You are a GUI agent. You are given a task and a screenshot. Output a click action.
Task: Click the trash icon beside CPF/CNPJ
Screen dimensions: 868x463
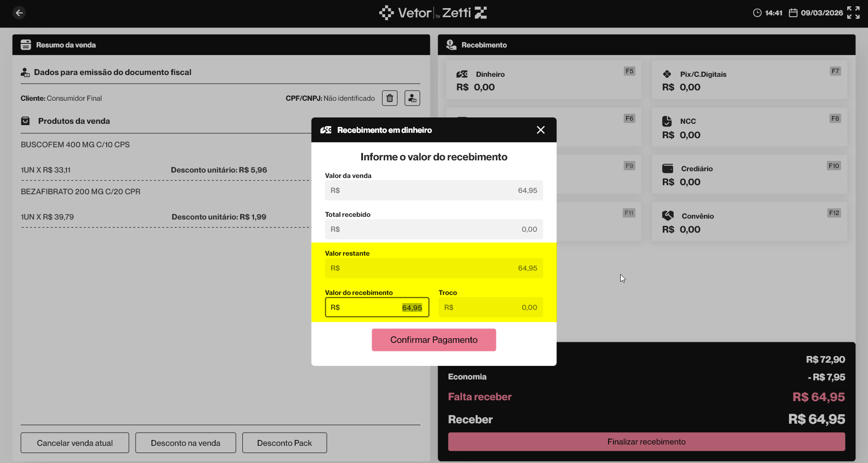click(x=390, y=98)
